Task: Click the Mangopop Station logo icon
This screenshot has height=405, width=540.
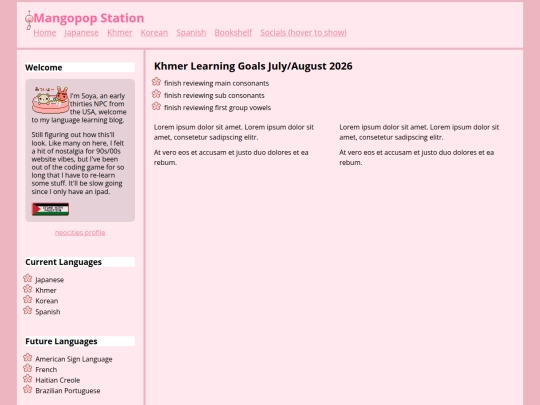Action: [29, 20]
